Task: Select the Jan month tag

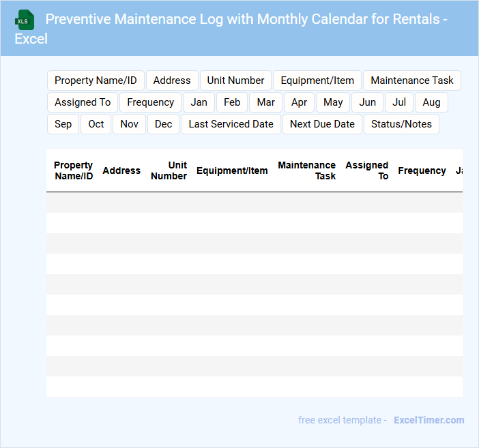Action: click(x=199, y=102)
